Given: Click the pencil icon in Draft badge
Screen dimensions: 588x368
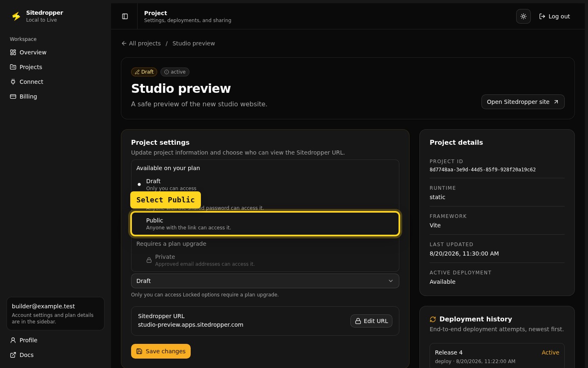Looking at the screenshot, I should 137,72.
